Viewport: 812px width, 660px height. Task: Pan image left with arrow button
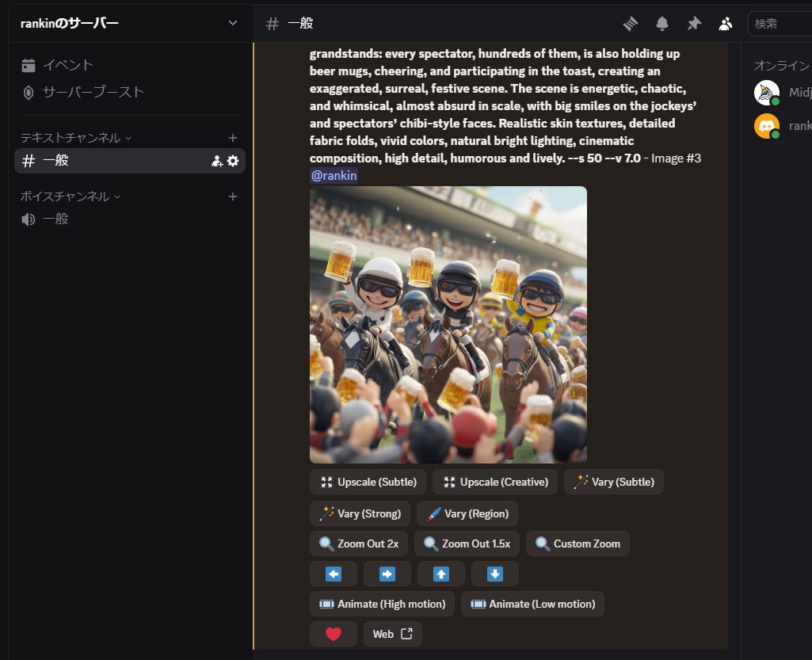tap(334, 574)
